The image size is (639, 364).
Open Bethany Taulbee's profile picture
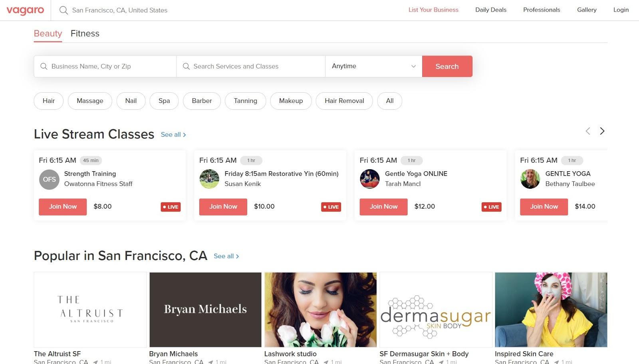[530, 179]
